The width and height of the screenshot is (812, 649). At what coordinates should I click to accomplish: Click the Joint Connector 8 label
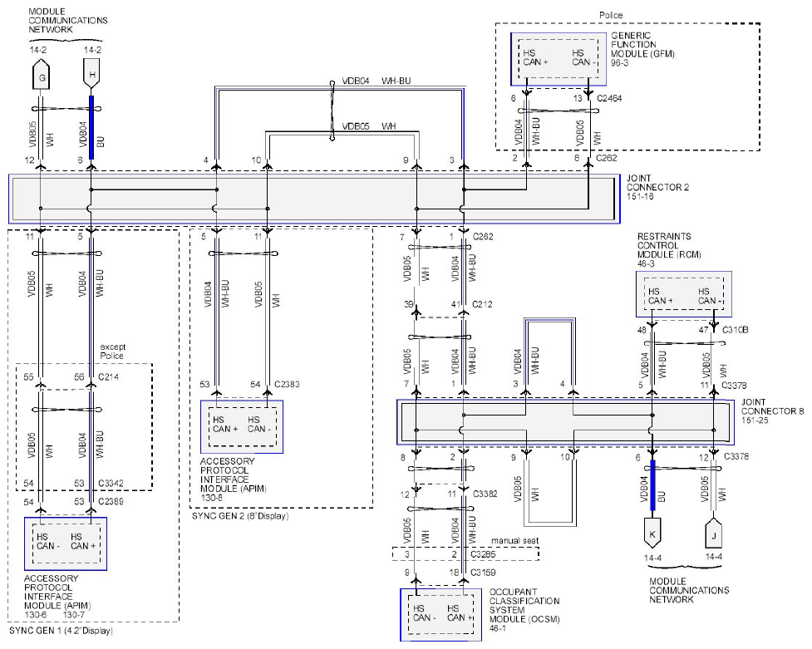(772, 411)
